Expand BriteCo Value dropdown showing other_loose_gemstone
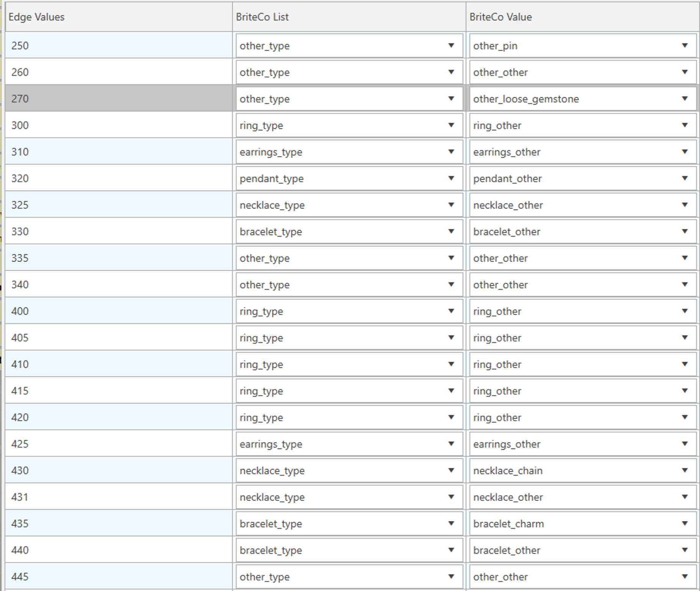This screenshot has width=700, height=591. coord(684,99)
